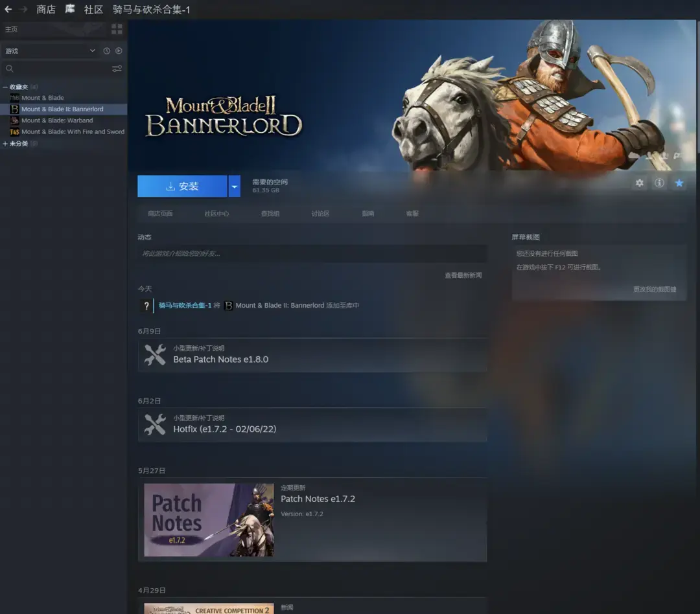Click 主页 in the sidebar
The height and width of the screenshot is (614, 700).
(x=11, y=29)
